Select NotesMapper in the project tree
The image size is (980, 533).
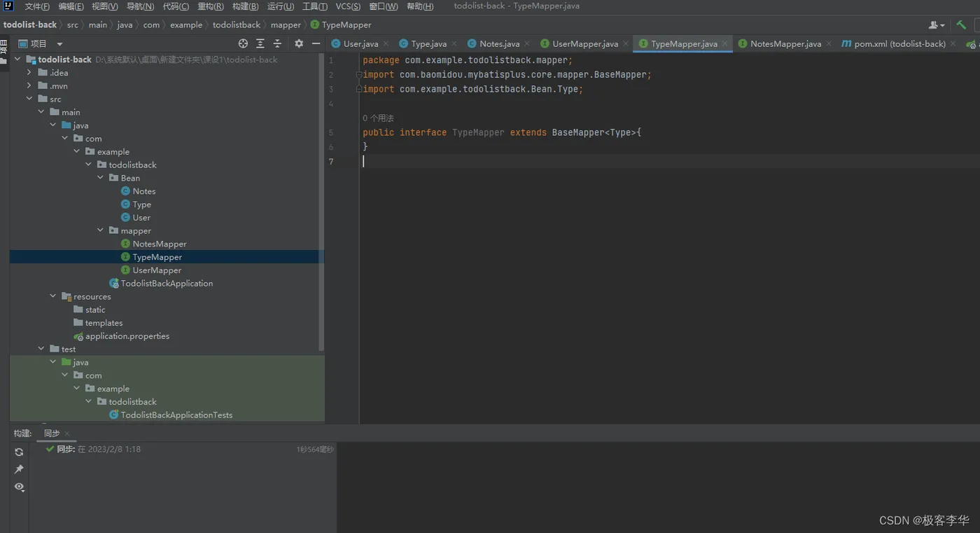point(154,244)
